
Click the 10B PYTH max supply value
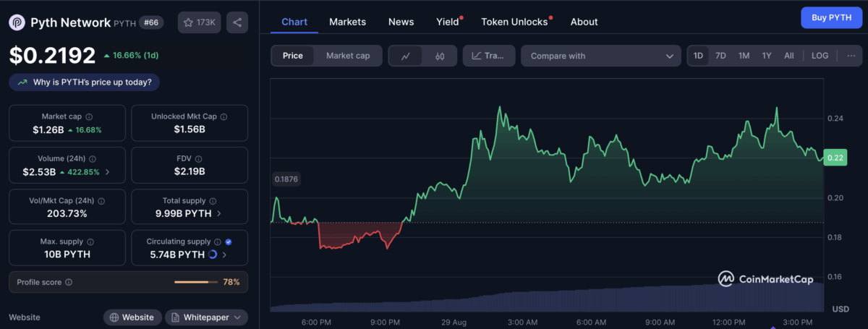click(x=67, y=255)
